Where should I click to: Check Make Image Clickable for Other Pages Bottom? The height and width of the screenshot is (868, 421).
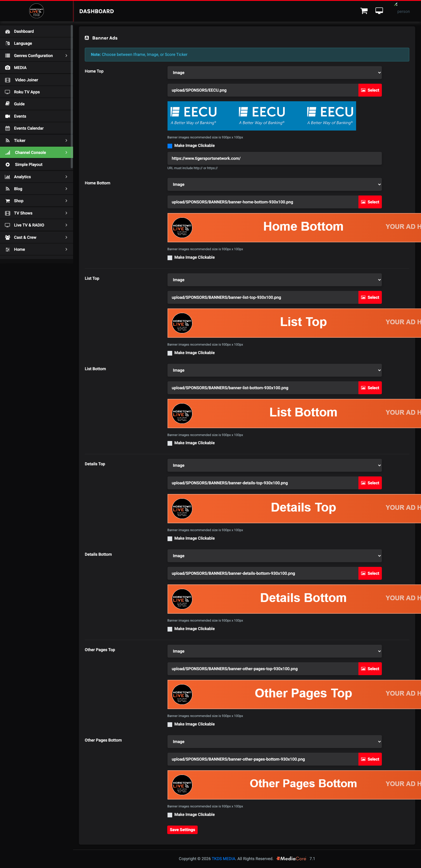click(x=170, y=815)
